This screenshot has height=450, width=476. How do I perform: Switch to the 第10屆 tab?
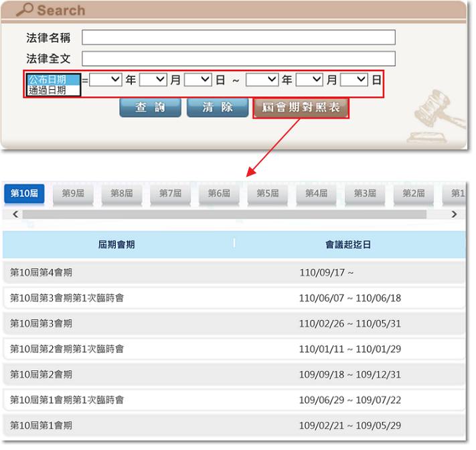(x=24, y=194)
